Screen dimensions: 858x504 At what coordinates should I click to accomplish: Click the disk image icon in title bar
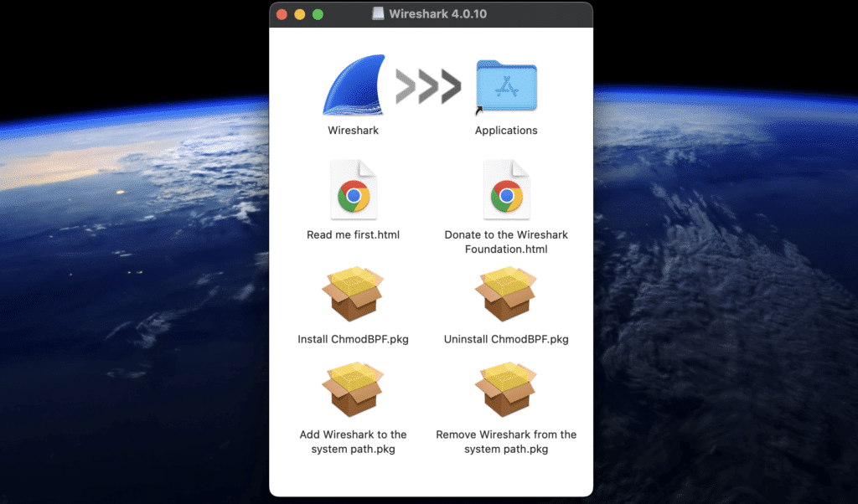[378, 13]
